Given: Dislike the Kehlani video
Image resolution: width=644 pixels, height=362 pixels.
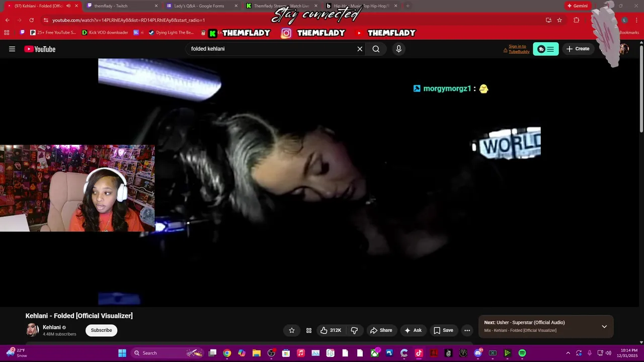Looking at the screenshot, I should [354, 330].
